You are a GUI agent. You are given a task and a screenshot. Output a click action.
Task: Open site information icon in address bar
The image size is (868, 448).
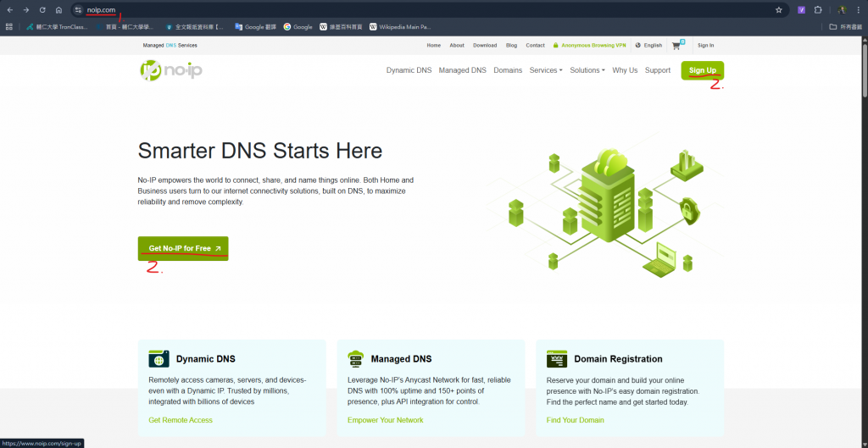79,10
